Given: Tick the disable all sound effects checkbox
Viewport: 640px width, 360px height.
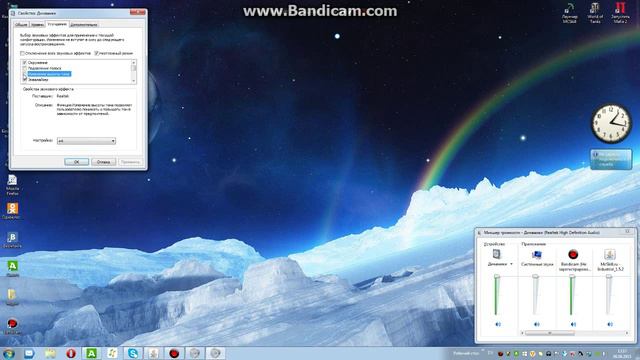Looking at the screenshot, I should point(23,53).
